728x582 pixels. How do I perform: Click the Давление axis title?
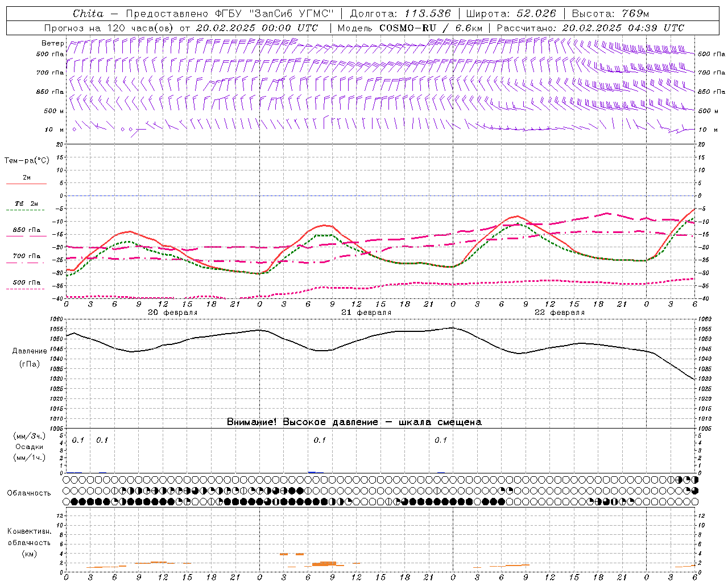pos(30,351)
